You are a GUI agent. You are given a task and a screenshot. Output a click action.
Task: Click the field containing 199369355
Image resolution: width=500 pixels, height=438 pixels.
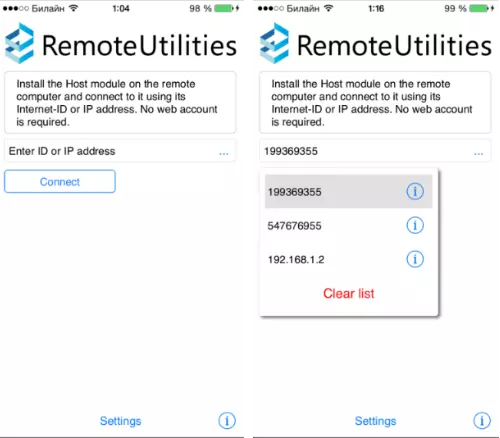pos(375,151)
